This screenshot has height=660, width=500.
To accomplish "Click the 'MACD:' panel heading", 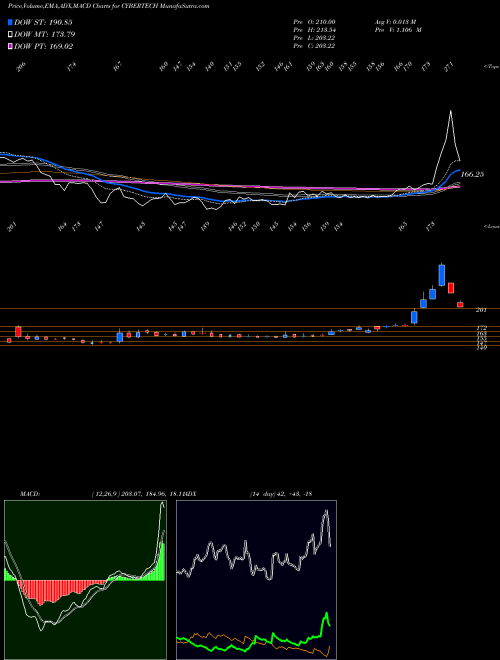I will 29,494.
